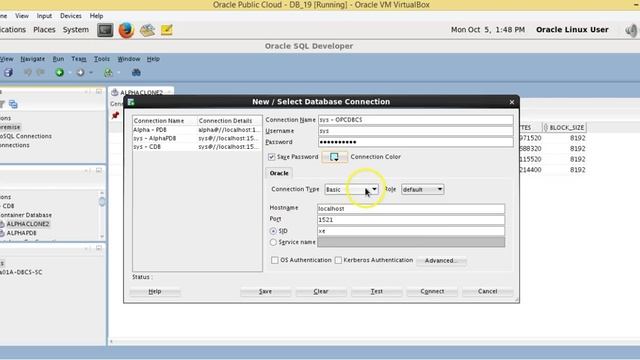Enable Kerberos Authentication checkbox
The width and height of the screenshot is (640, 360).
tap(338, 260)
